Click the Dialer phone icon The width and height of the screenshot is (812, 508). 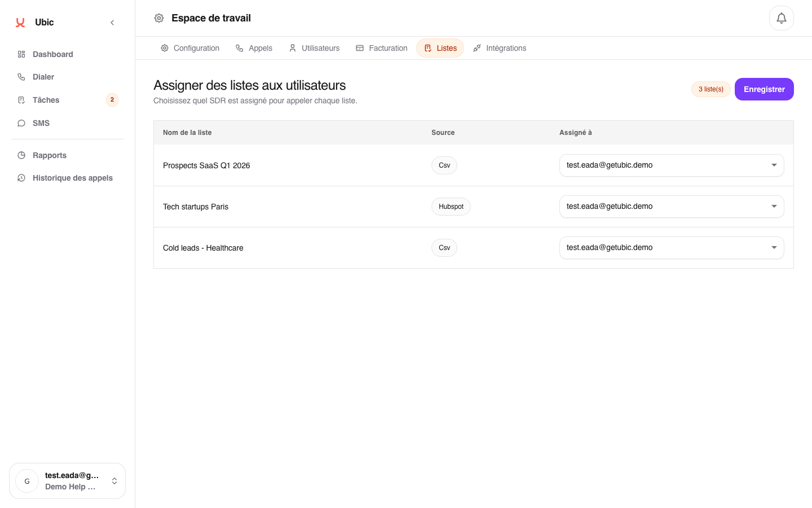point(21,77)
